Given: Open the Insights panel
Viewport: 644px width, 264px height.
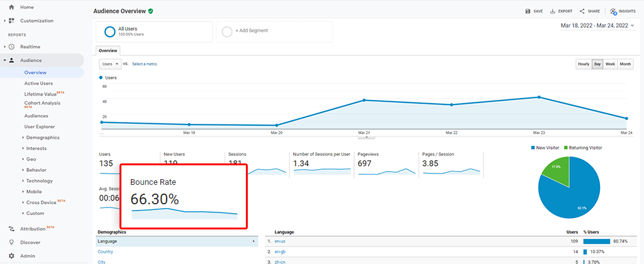Looking at the screenshot, I should point(613,11).
